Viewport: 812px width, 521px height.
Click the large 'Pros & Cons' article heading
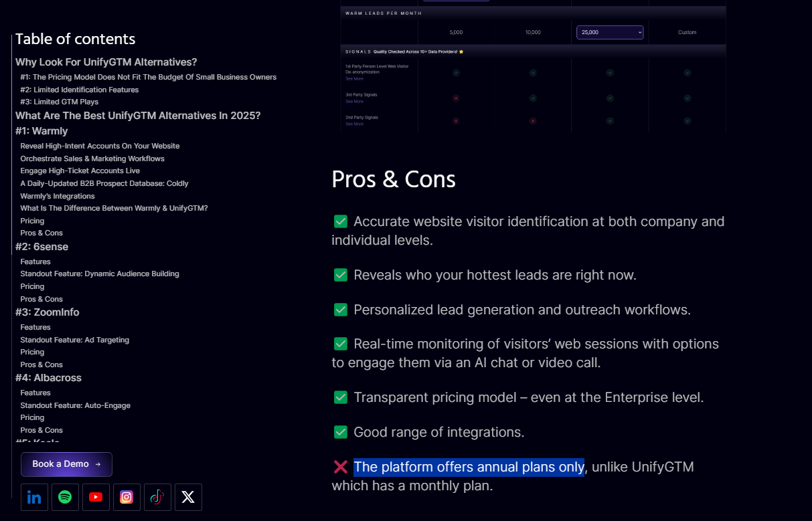[x=394, y=179]
